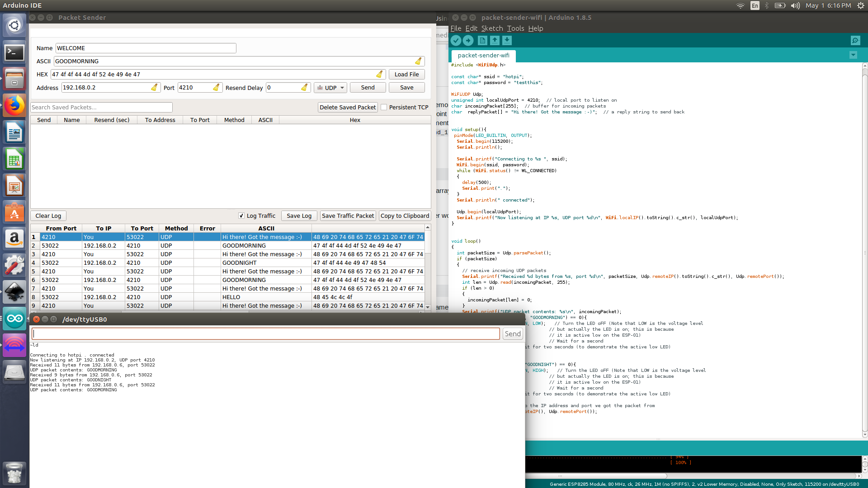Open Inkscape from the dock

[x=14, y=292]
